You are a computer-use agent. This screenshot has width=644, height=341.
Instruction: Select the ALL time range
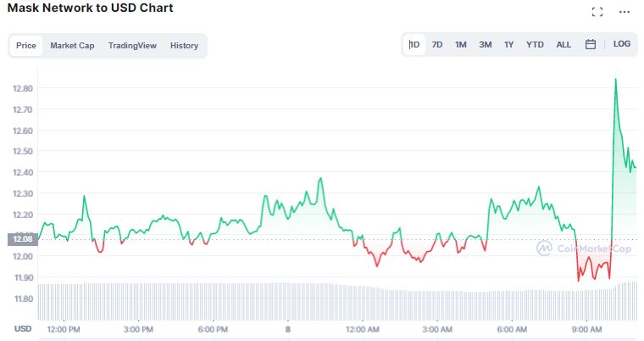coord(563,44)
